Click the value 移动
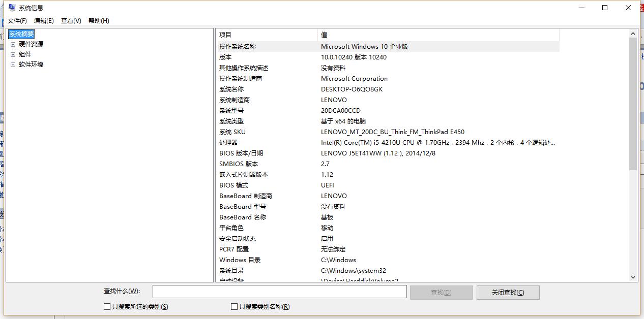 pyautogui.click(x=327, y=228)
